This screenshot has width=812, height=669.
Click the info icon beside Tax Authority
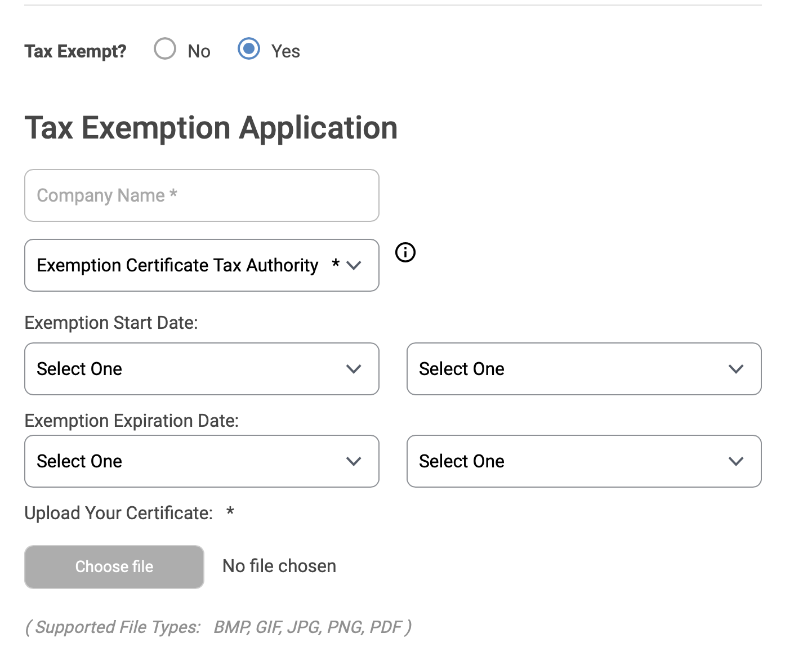click(x=405, y=252)
